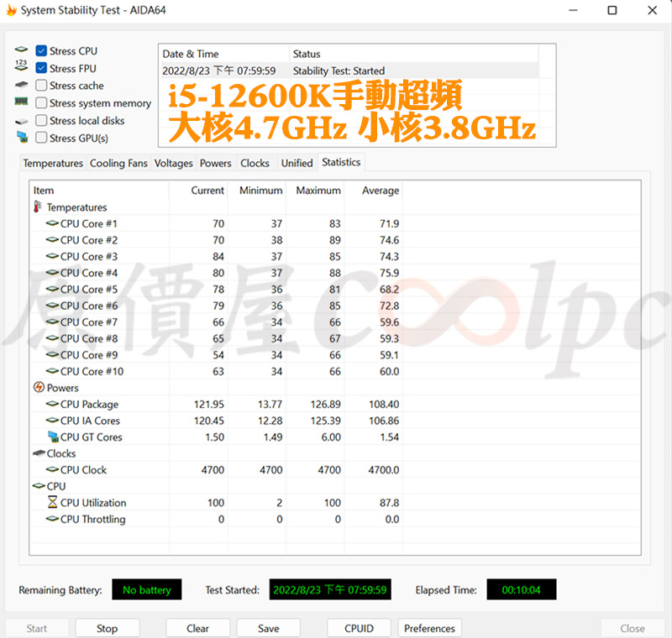
Task: Click the chip icon of CPU IA Cores
Action: [52, 420]
